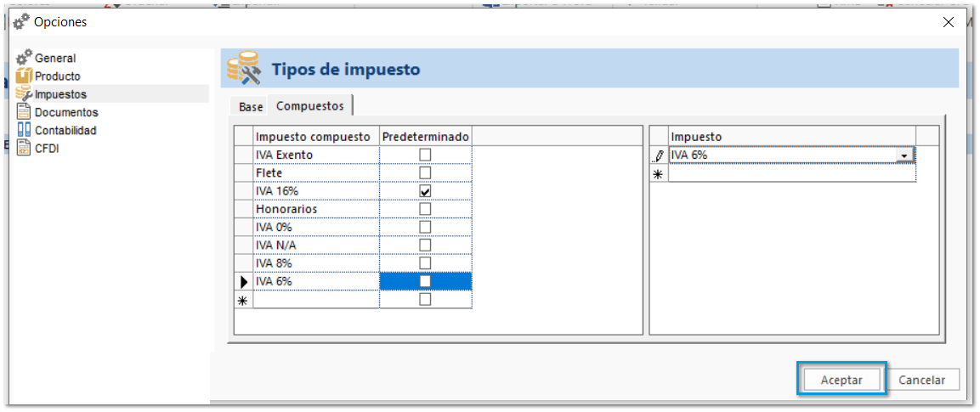
Task: Toggle Predeterminado checkbox for IVA Exento
Action: tap(425, 155)
